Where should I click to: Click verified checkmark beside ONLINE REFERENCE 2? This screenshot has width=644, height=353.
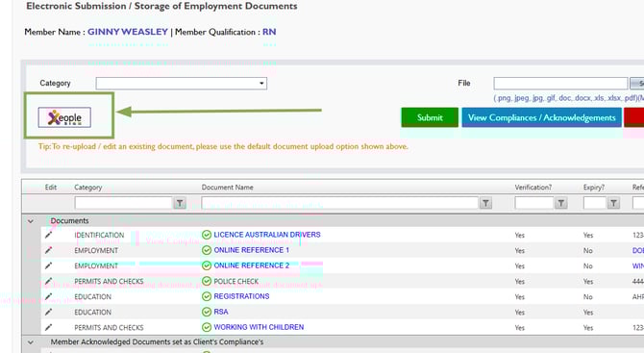click(207, 265)
